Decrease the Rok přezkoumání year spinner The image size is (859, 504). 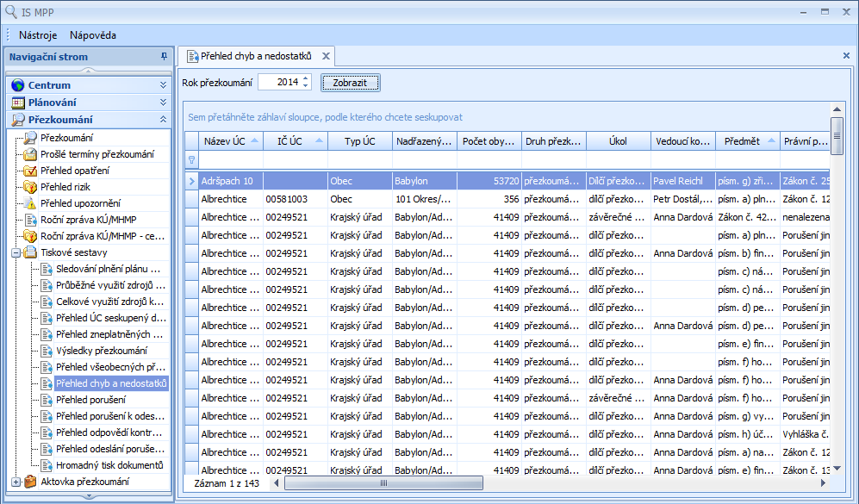pyautogui.click(x=306, y=85)
